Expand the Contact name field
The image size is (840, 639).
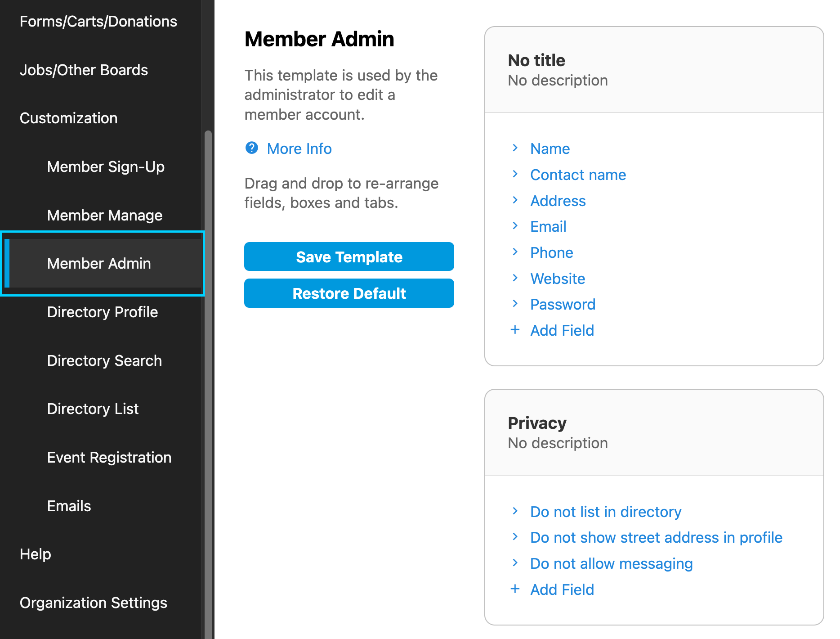click(x=515, y=174)
